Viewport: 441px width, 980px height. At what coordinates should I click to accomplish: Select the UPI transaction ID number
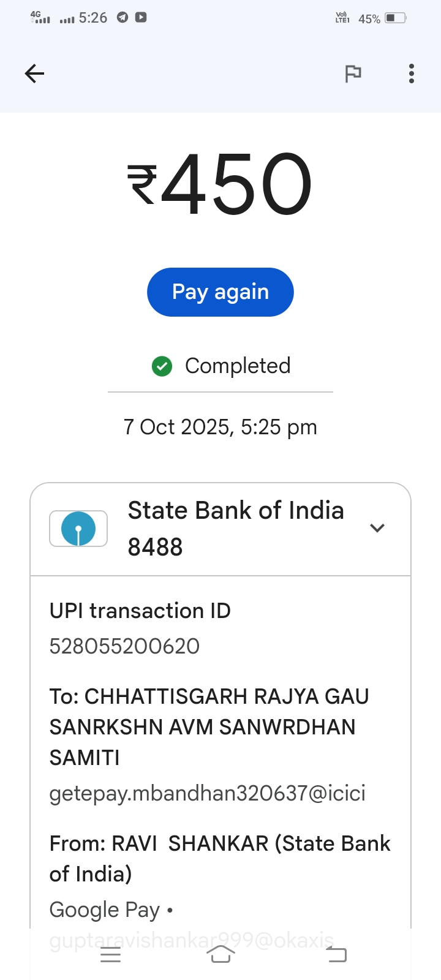(x=124, y=646)
